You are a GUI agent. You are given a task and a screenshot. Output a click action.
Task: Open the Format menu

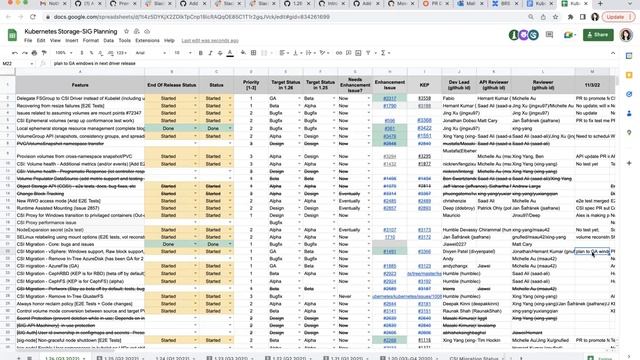(91, 41)
